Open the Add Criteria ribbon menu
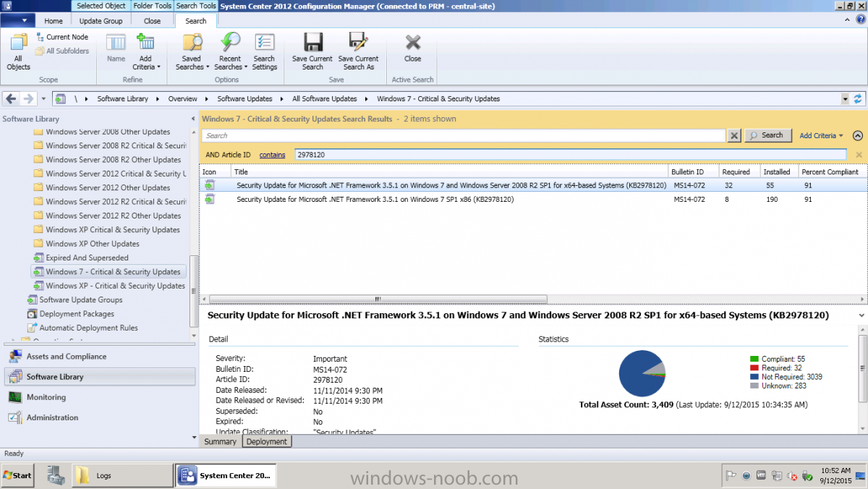 click(x=145, y=52)
